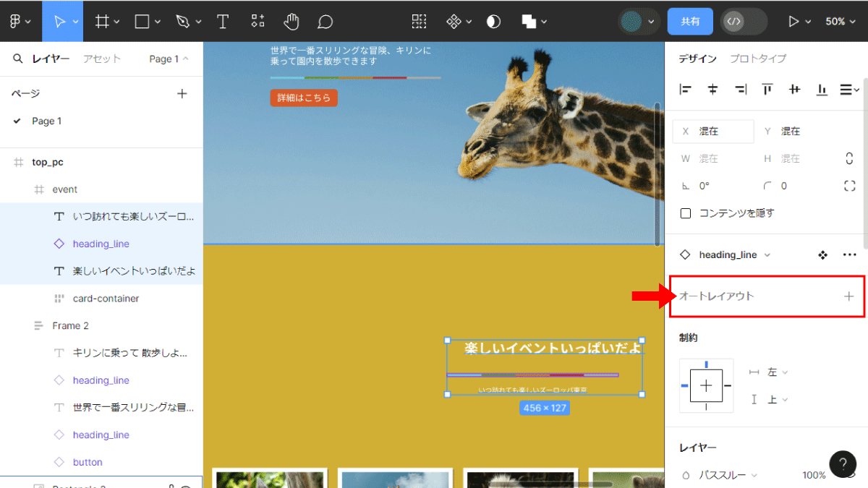Click the X position input field
This screenshot has width=868, height=488.
[713, 132]
